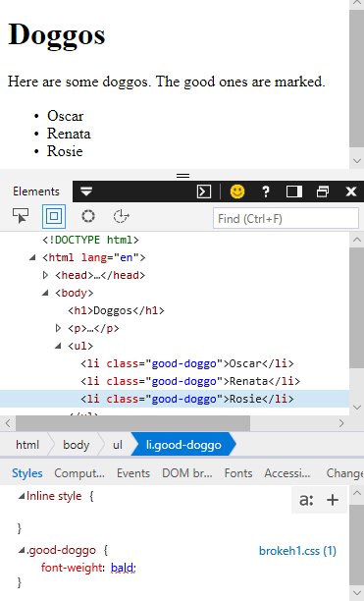Viewport: 364px width, 601px height.
Task: Switch to the Computed tab
Action: (x=79, y=473)
